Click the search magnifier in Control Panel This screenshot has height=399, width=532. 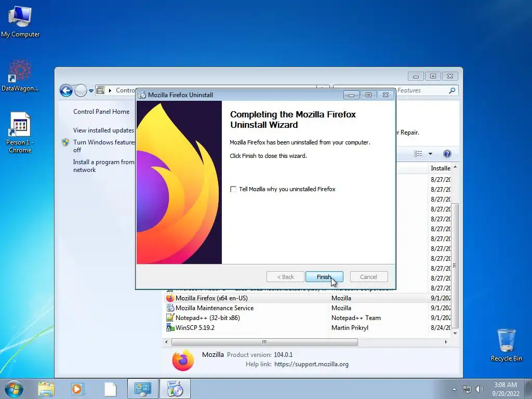[x=452, y=90]
